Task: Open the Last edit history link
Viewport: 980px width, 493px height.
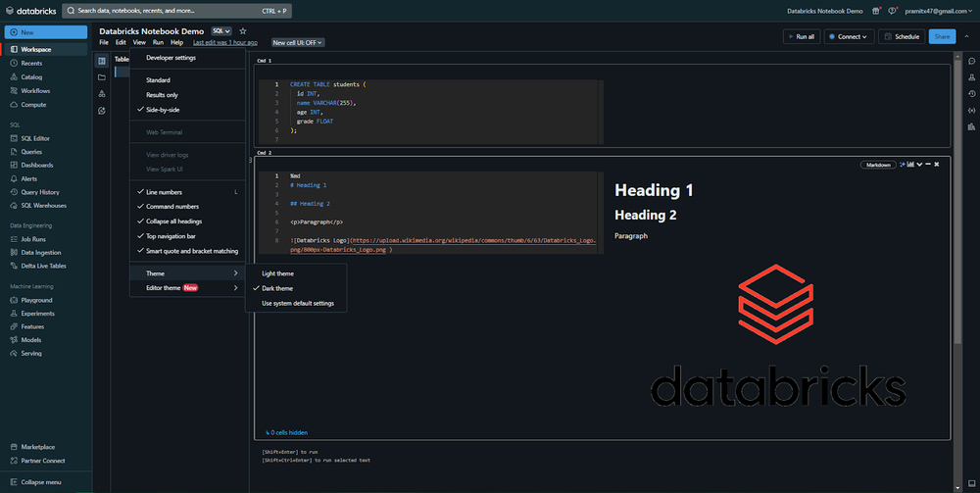Action: (225, 42)
